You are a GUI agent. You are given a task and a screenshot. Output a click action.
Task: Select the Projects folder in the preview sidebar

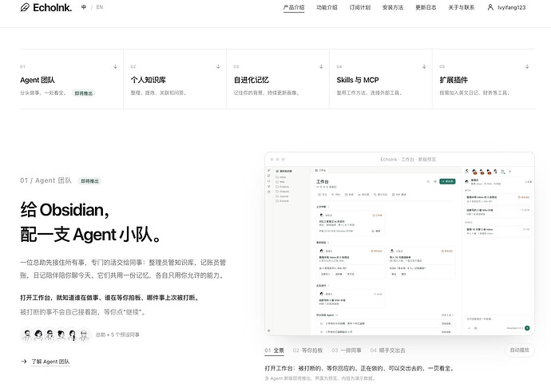283,187
